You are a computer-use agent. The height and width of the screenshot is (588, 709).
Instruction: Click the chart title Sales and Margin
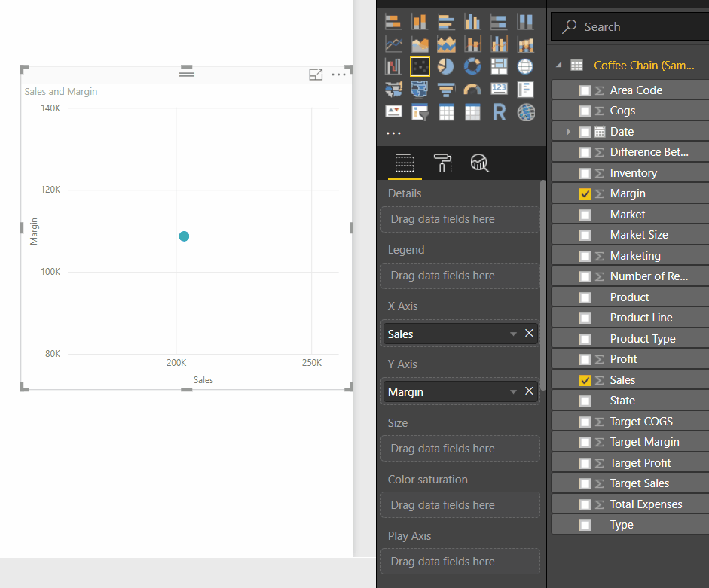tap(61, 92)
